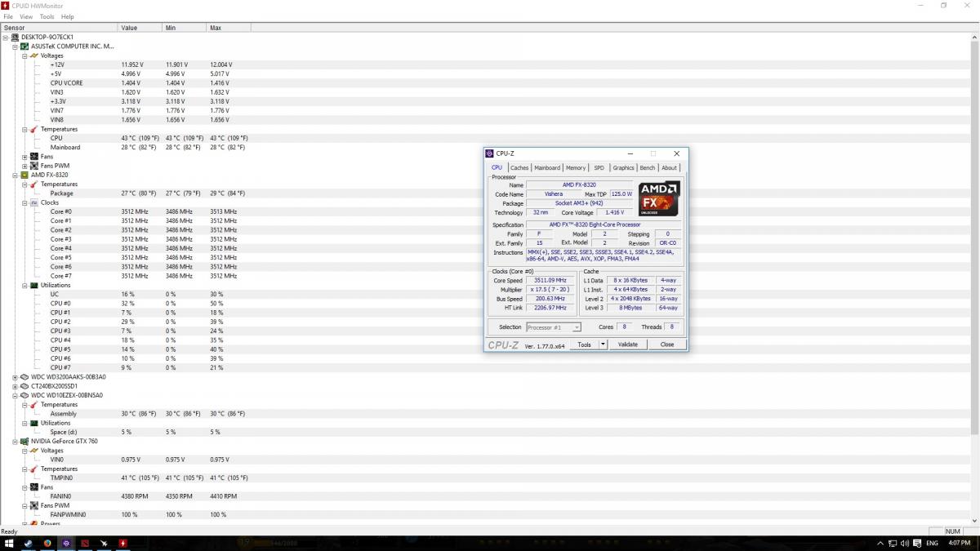Screen dimensions: 980x551
Task: Open the File menu in HWMonitor
Action: click(8, 16)
